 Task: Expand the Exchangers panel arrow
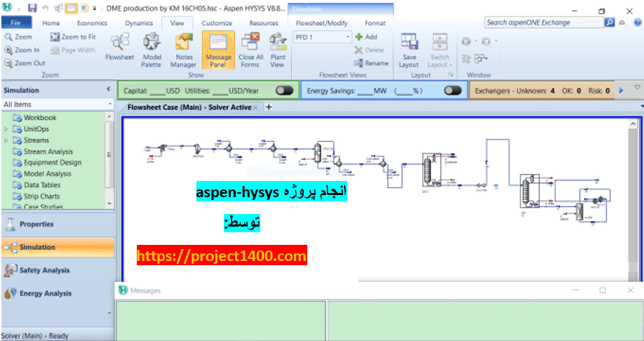tap(621, 91)
